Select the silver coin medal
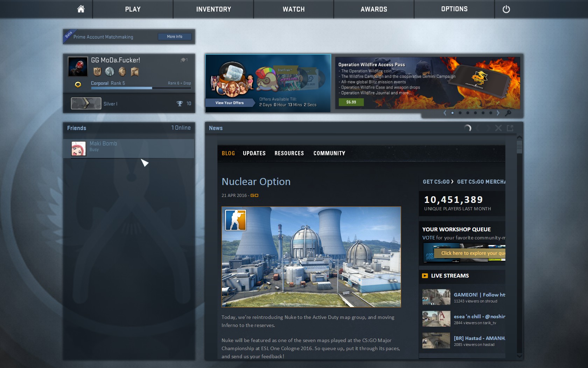Image resolution: width=588 pixels, height=368 pixels. [x=110, y=72]
